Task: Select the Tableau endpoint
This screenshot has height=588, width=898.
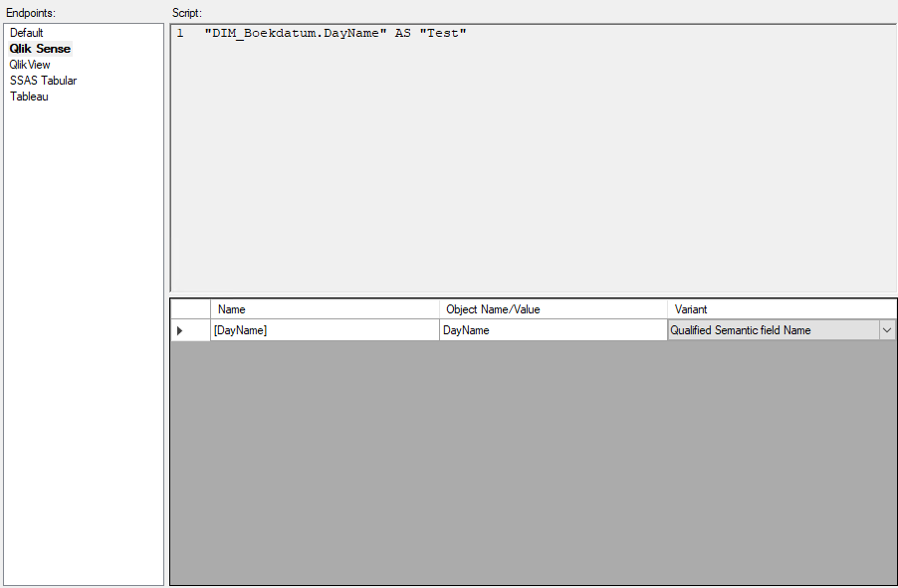Action: click(x=29, y=97)
